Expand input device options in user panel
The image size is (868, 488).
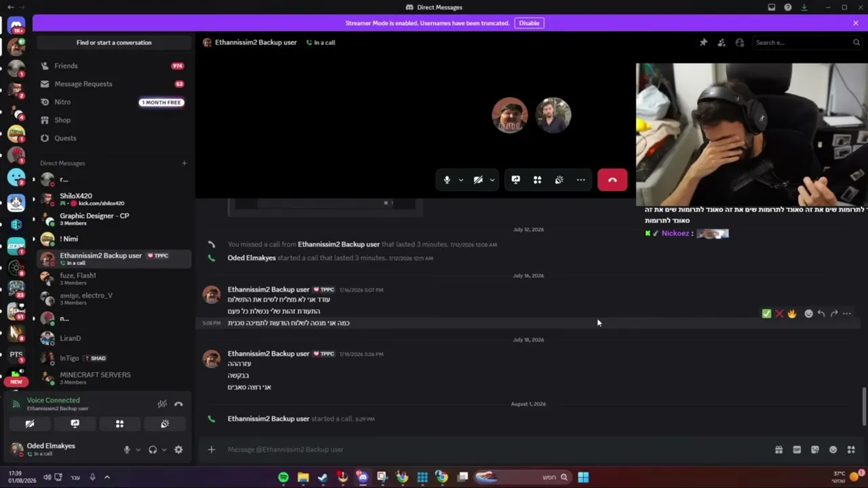tap(138, 449)
